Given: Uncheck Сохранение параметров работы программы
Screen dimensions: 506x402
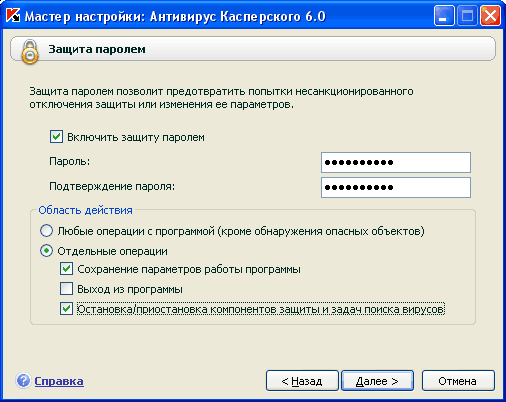Looking at the screenshot, I should tap(66, 269).
